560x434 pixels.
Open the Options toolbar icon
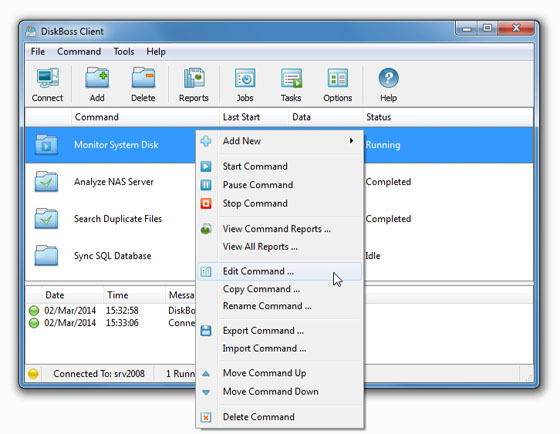(338, 78)
